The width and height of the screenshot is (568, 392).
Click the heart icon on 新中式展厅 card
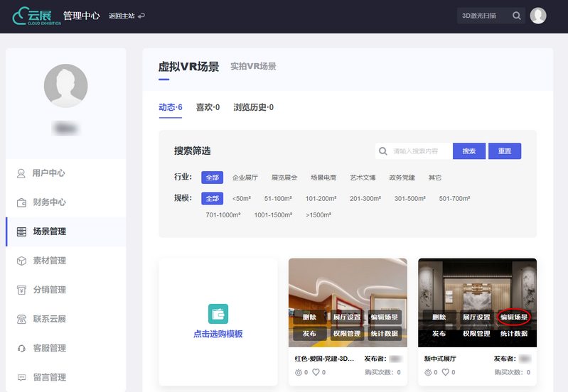click(446, 372)
